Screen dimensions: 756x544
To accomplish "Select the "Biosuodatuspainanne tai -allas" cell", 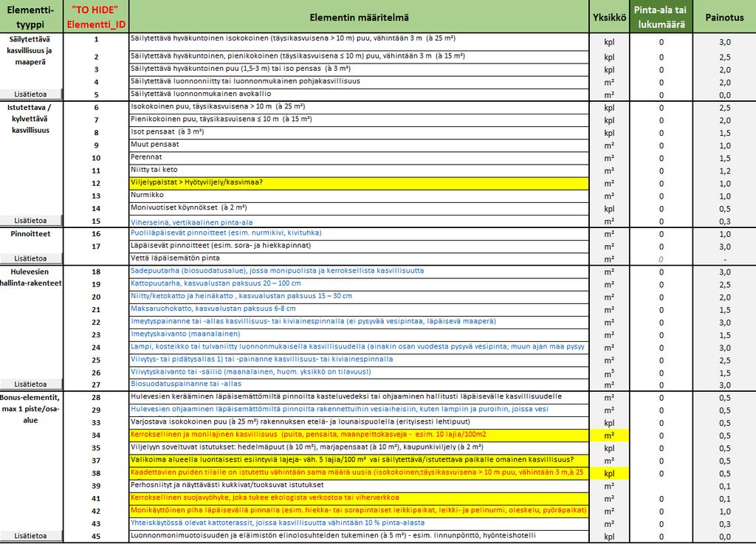I will coord(360,385).
